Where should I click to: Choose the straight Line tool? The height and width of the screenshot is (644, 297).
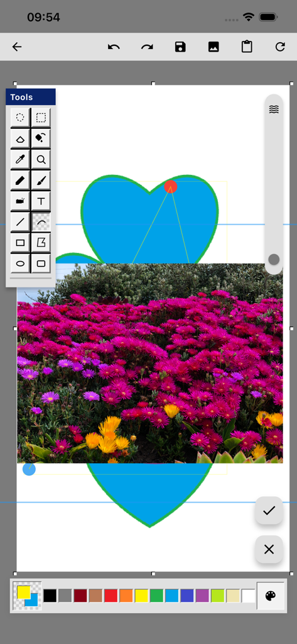(x=20, y=222)
